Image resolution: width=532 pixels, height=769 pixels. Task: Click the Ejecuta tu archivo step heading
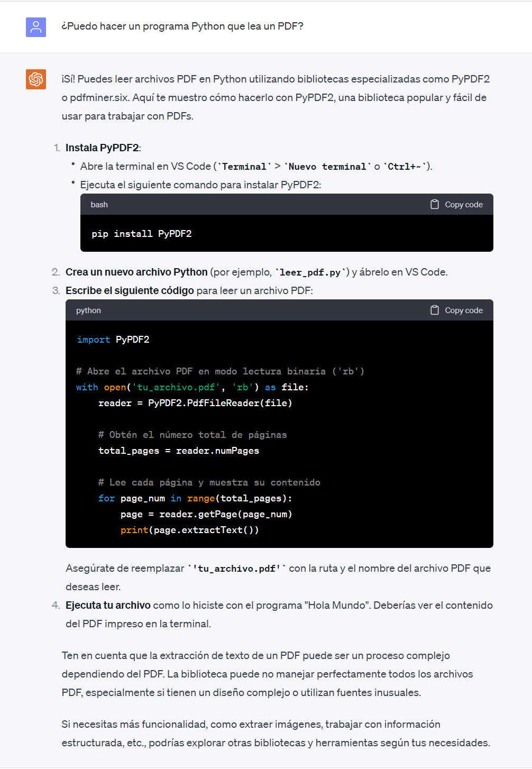coord(108,605)
